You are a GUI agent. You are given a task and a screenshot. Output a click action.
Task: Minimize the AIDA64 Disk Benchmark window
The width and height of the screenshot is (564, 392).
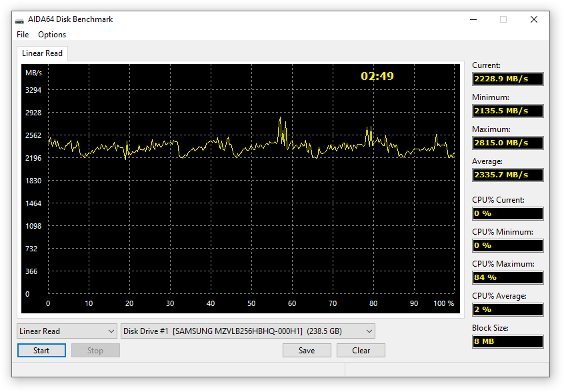point(473,20)
